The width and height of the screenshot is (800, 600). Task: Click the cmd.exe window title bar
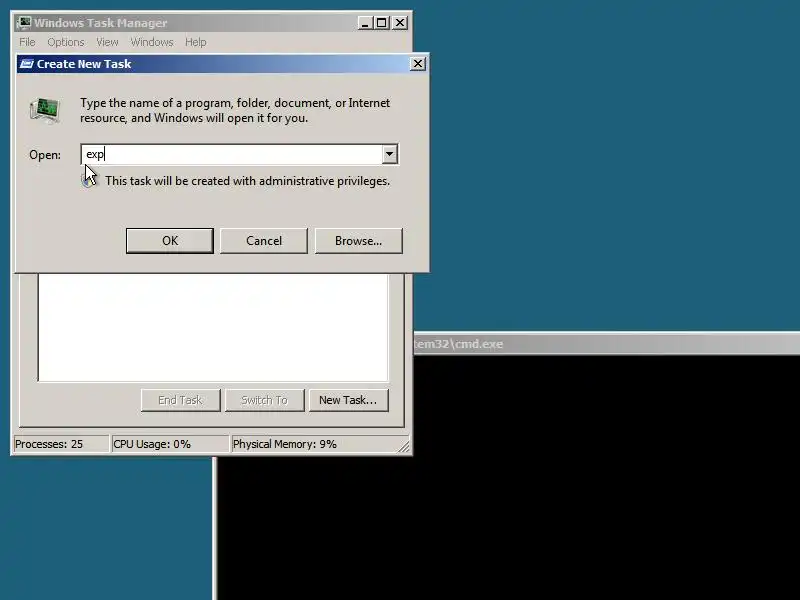click(606, 344)
